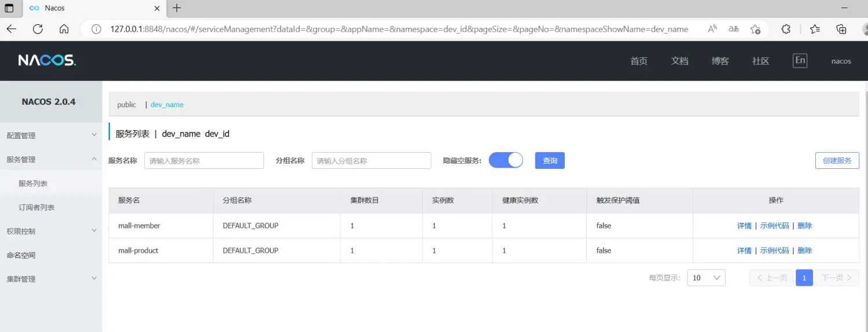This screenshot has height=332, width=868.
Task: Open the tab actions menu icon
Action: [x=9, y=8]
